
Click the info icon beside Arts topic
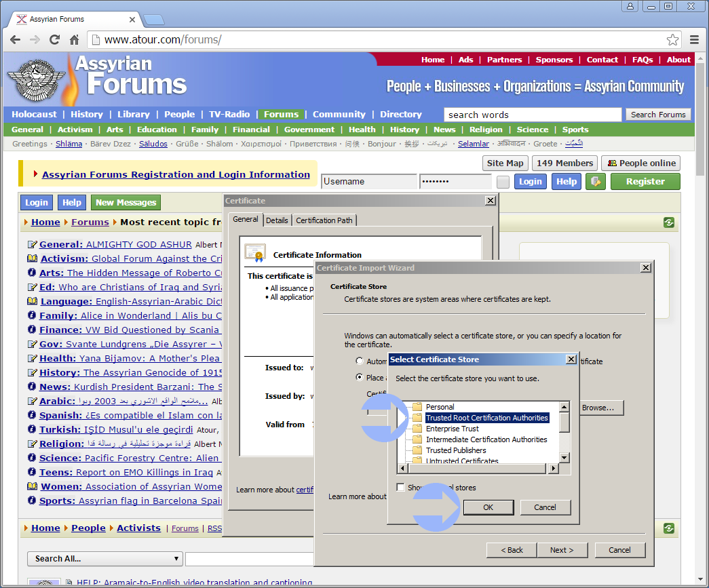coord(32,273)
